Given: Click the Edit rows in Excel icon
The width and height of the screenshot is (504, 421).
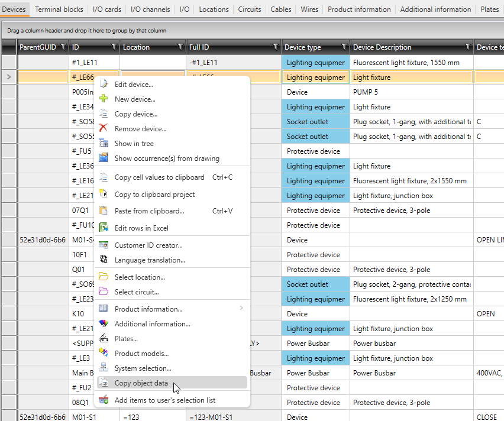Looking at the screenshot, I should click(x=104, y=228).
